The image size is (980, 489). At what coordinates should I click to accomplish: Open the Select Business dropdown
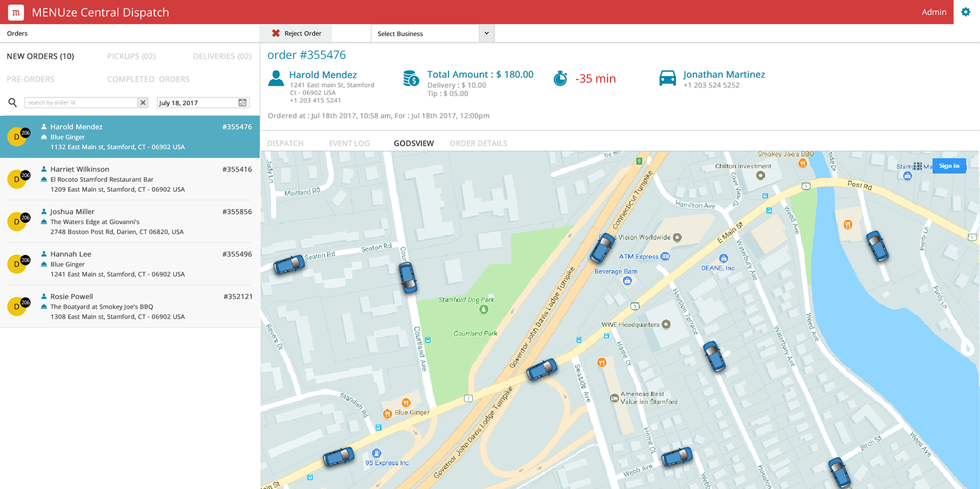point(432,33)
